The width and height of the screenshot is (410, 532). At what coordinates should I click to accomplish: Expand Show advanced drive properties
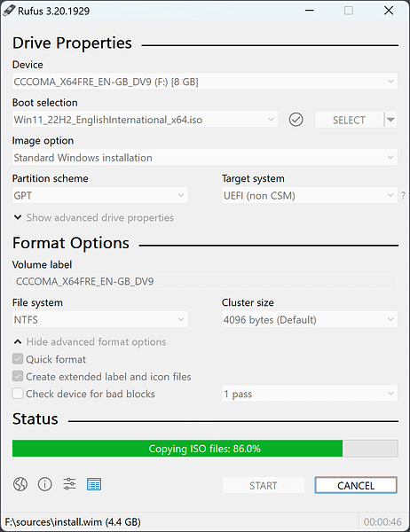(x=93, y=217)
